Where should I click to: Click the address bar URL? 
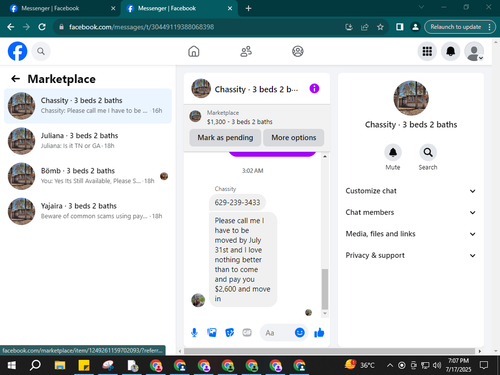pos(142,27)
